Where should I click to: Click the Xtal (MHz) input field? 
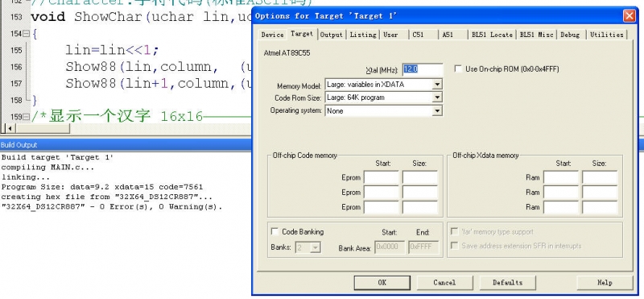(x=423, y=69)
